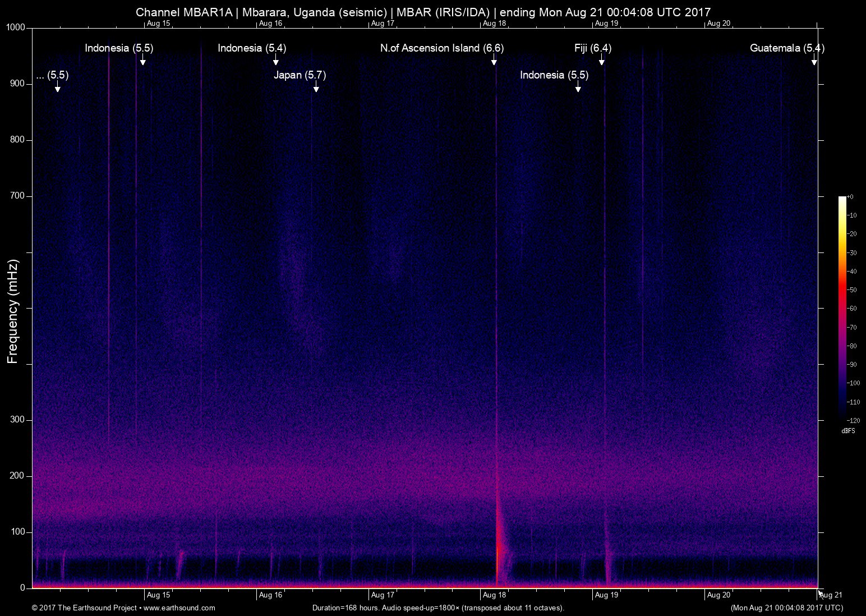Select the N.of Ascension Island (6.6) event label
The height and width of the screenshot is (616, 866).
tap(441, 48)
